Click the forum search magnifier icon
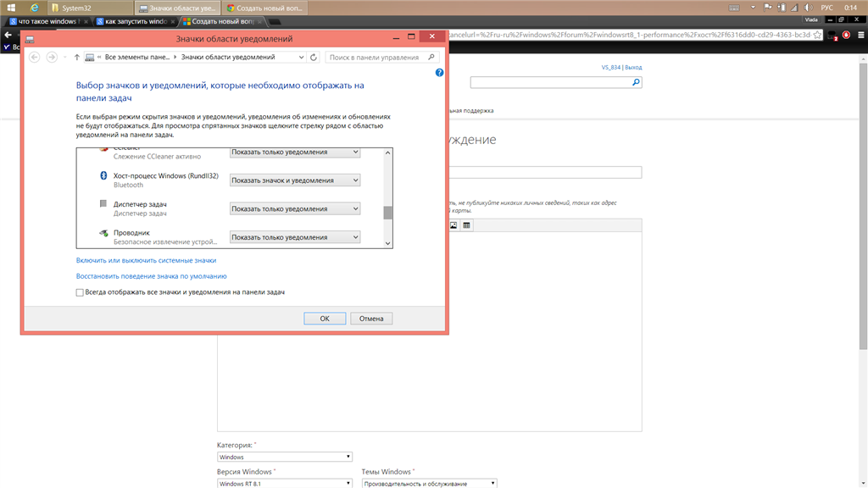The width and height of the screenshot is (868, 488). (636, 82)
